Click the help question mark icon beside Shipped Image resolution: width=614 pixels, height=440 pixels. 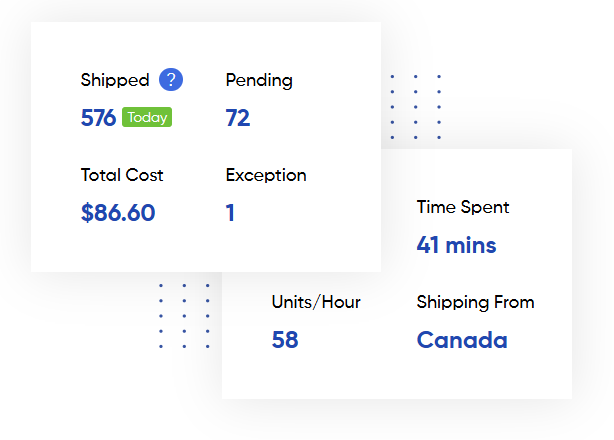(x=171, y=80)
